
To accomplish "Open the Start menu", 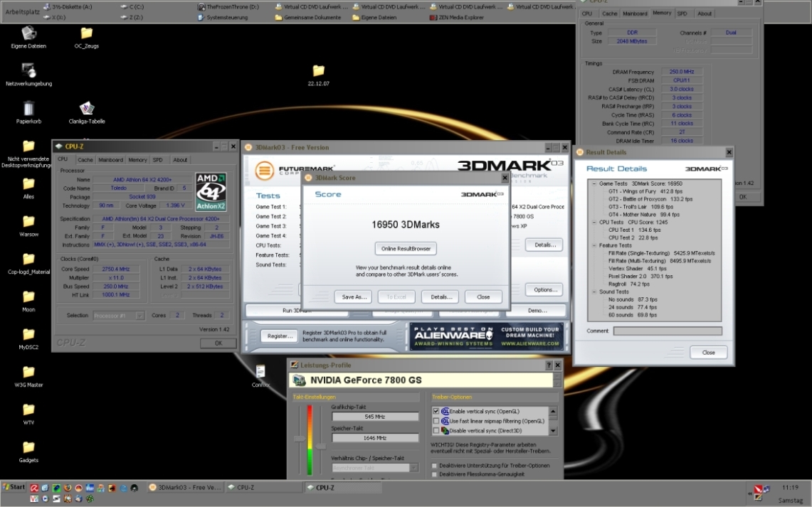I will (14, 487).
